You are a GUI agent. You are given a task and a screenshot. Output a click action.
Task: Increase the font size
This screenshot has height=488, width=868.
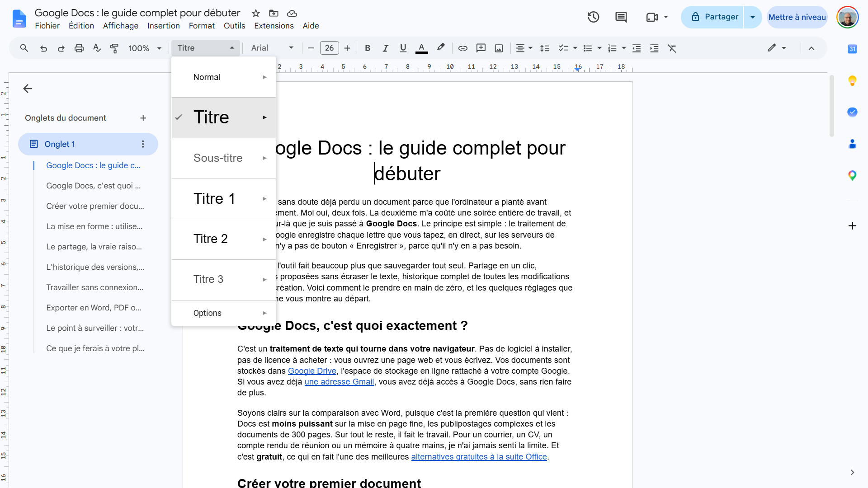[347, 48]
